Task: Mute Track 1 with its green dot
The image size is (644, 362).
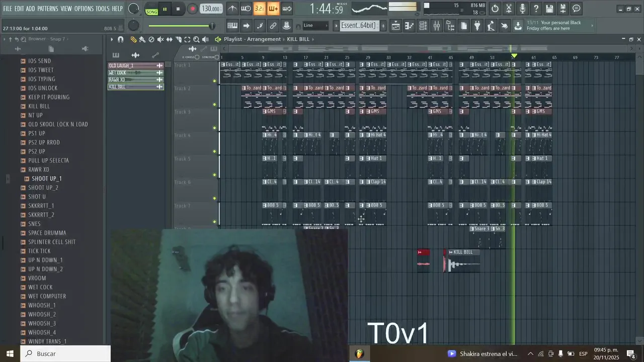Action: coord(214,81)
